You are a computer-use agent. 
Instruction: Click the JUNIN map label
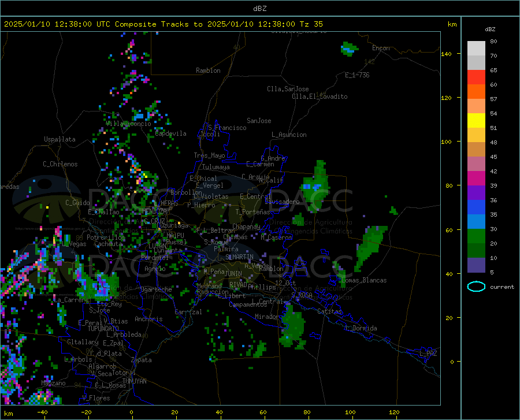click(233, 273)
